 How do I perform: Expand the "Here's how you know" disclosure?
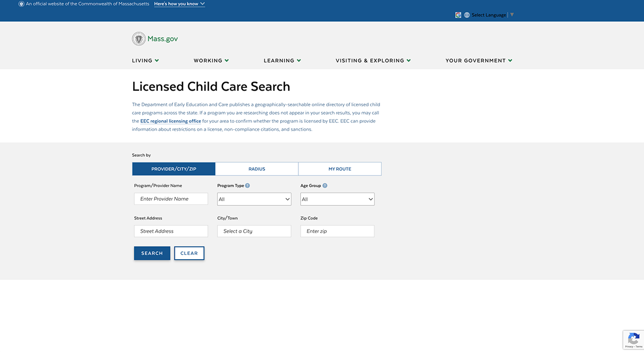tap(179, 4)
